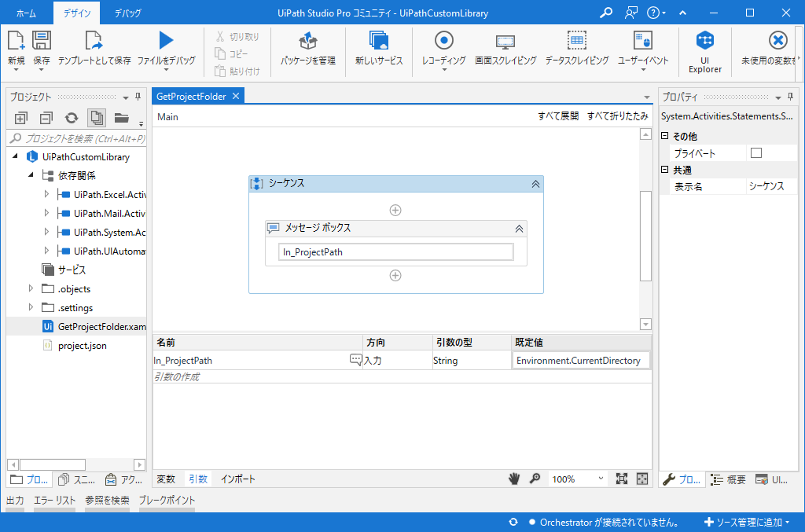The width and height of the screenshot is (805, 532).
Task: Pin the プロパティ panel
Action: click(x=790, y=97)
